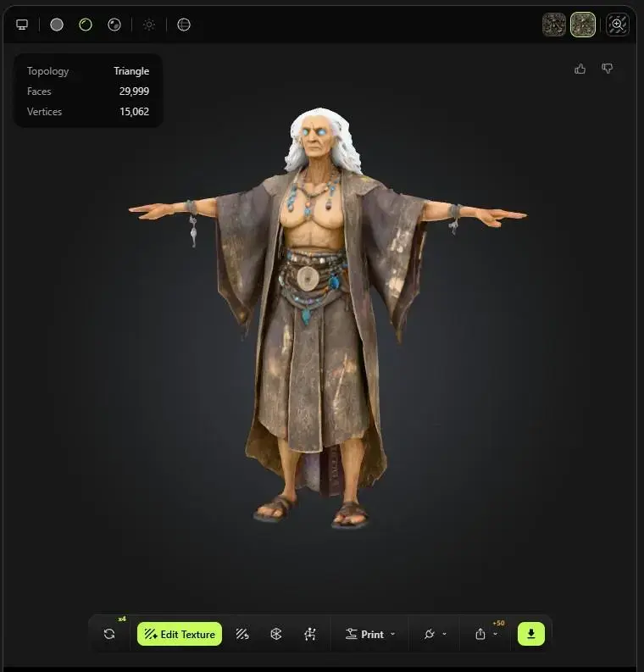The height and width of the screenshot is (672, 644).
Task: Select the solid gray sphere shading mode
Action: (x=57, y=25)
